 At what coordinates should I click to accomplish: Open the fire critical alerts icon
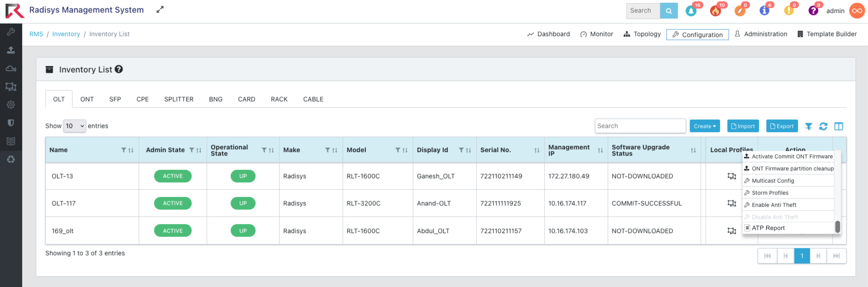(715, 11)
